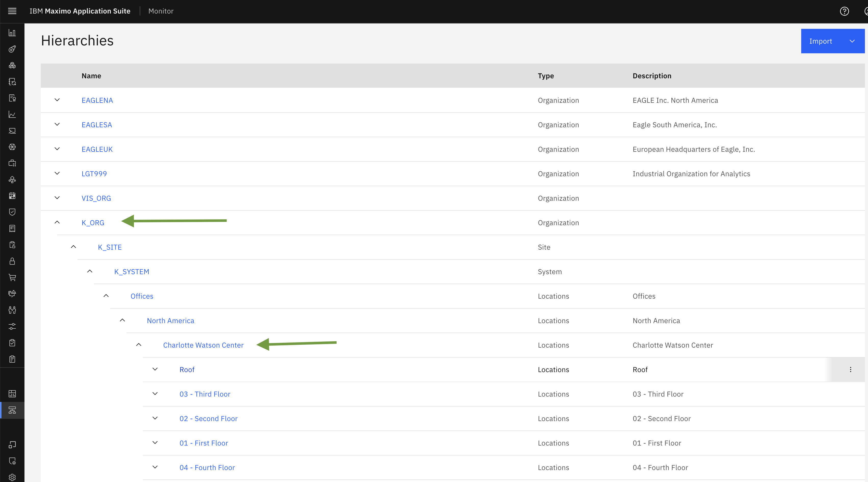Click the padlock sidebar icon
Viewport: 868px width, 482px height.
(12, 261)
